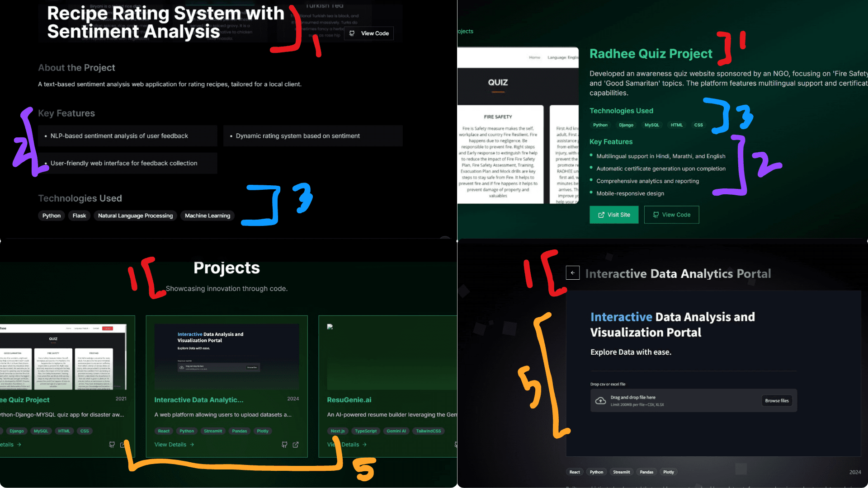
Task: Click the upload cloud icon in drop zone
Action: point(600,401)
